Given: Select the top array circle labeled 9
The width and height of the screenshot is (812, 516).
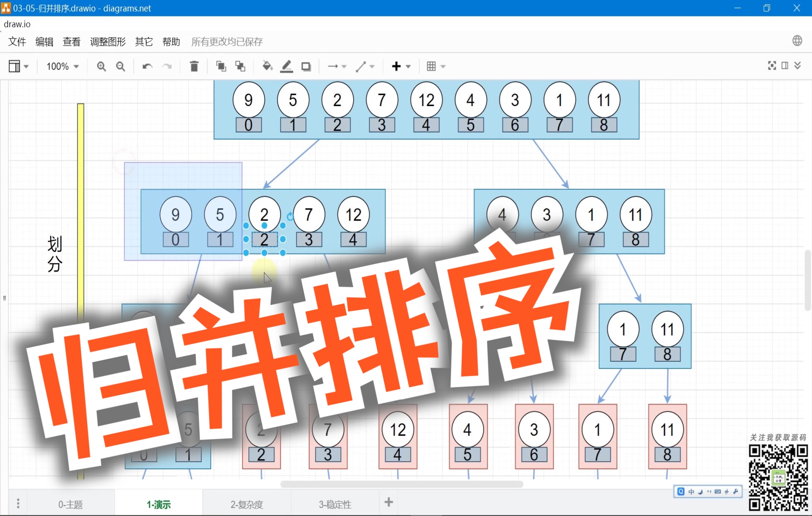Looking at the screenshot, I should [249, 100].
